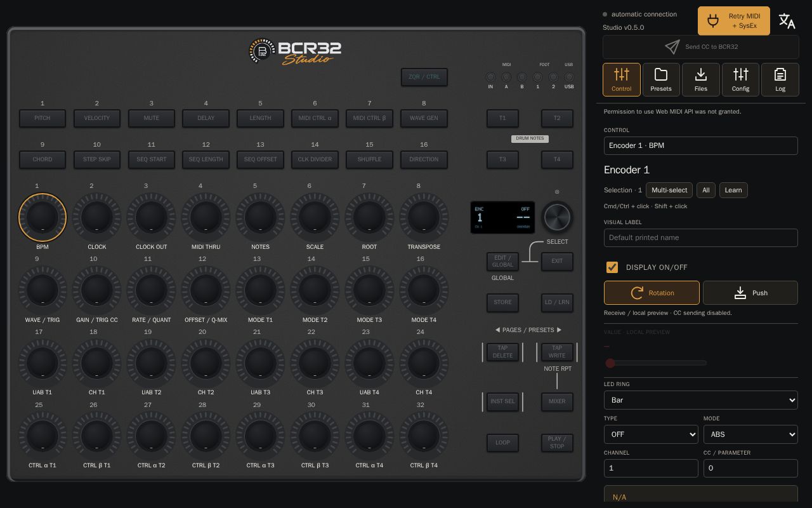This screenshot has height=508, width=812.
Task: Click the LOOP button
Action: point(502,443)
